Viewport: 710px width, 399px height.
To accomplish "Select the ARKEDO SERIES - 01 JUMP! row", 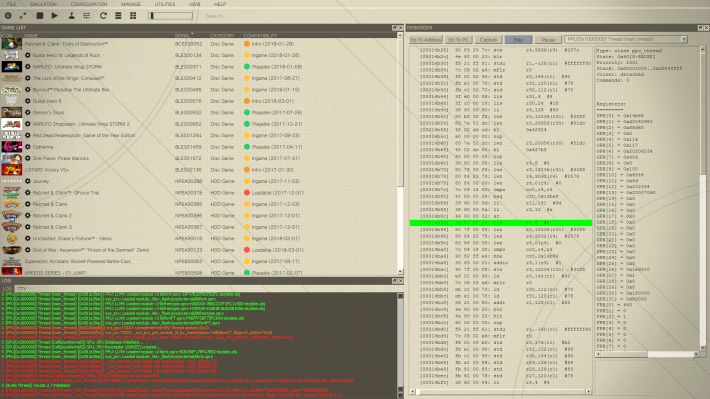I will pos(198,273).
